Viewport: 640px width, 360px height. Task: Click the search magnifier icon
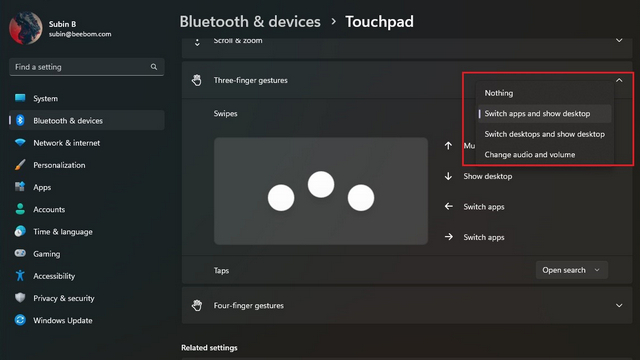point(154,67)
